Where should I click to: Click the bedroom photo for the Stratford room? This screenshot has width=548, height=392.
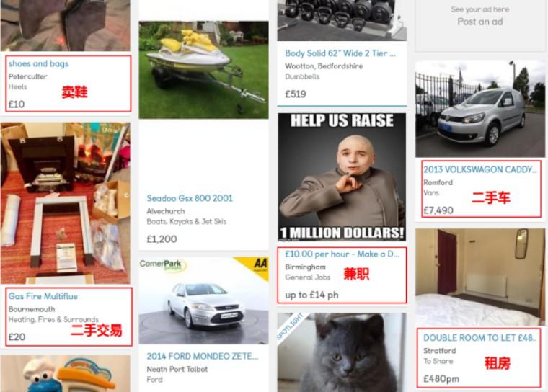click(x=480, y=277)
